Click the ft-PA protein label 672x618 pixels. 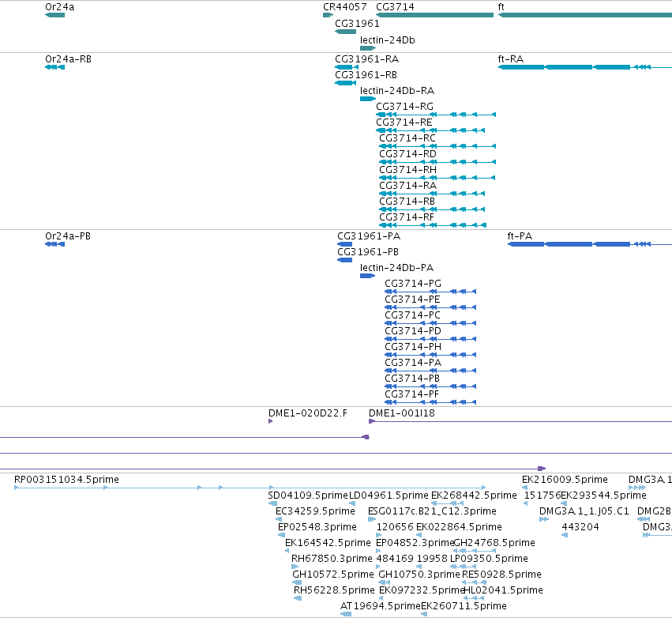click(520, 236)
